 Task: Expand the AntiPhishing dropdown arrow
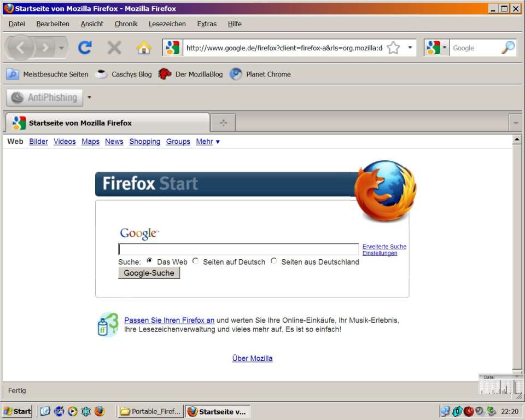click(89, 97)
